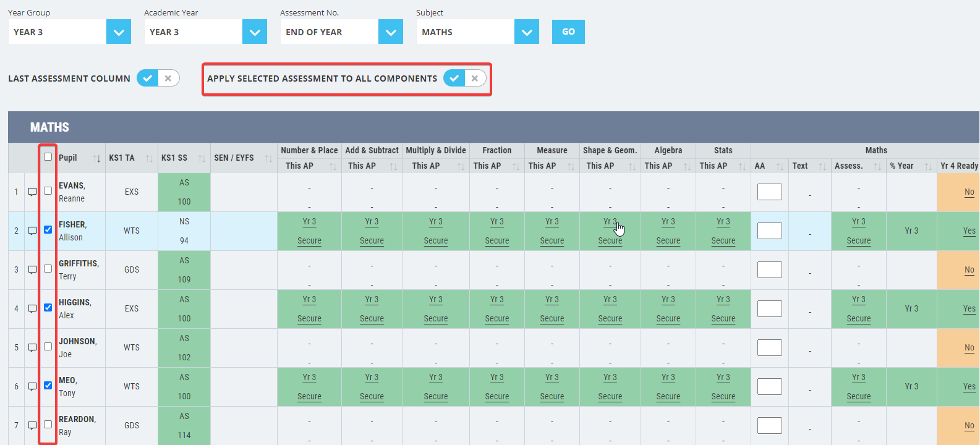Sort Stats This AP column
The width and height of the screenshot is (980, 445).
click(742, 166)
